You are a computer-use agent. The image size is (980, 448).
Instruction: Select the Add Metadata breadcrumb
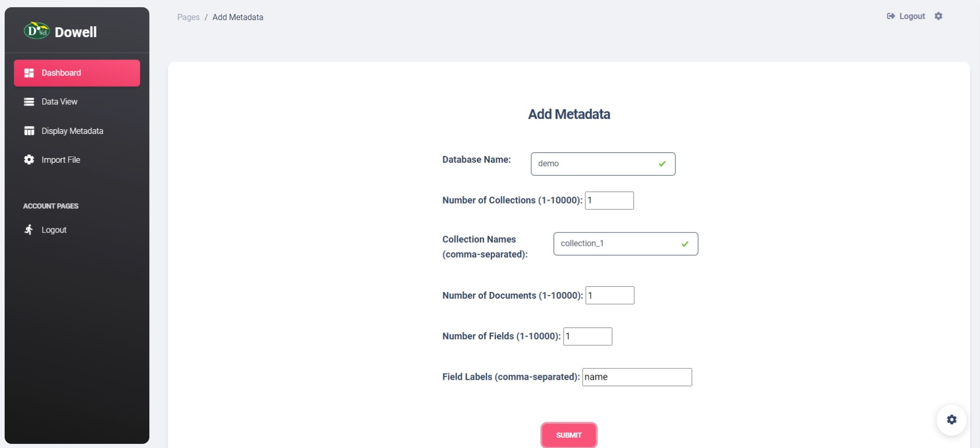(x=237, y=17)
